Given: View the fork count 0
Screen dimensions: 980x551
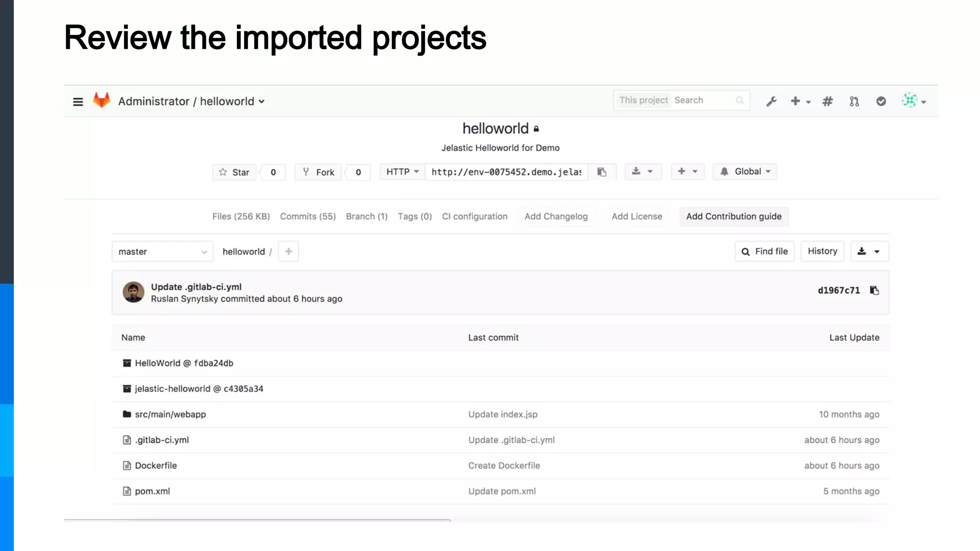Looking at the screenshot, I should tap(358, 172).
